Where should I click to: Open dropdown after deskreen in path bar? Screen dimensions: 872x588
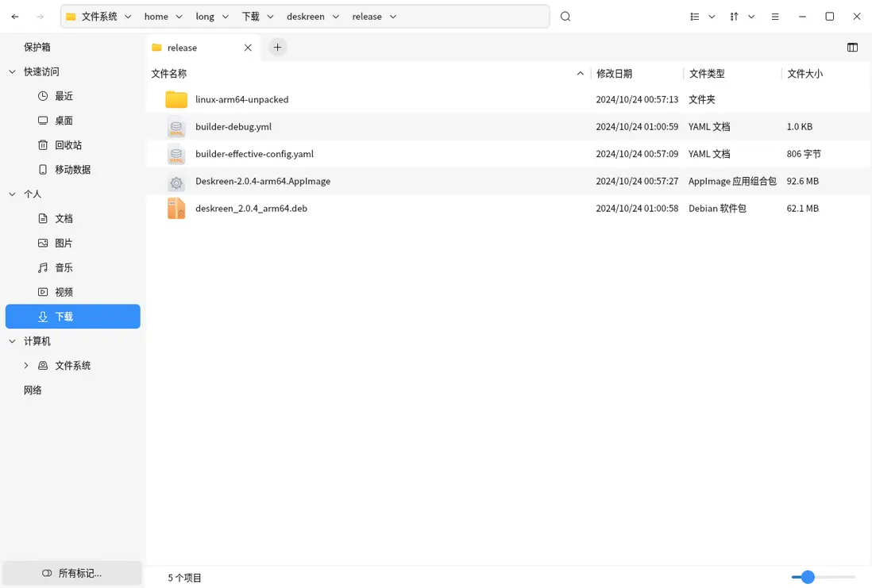[x=336, y=17]
